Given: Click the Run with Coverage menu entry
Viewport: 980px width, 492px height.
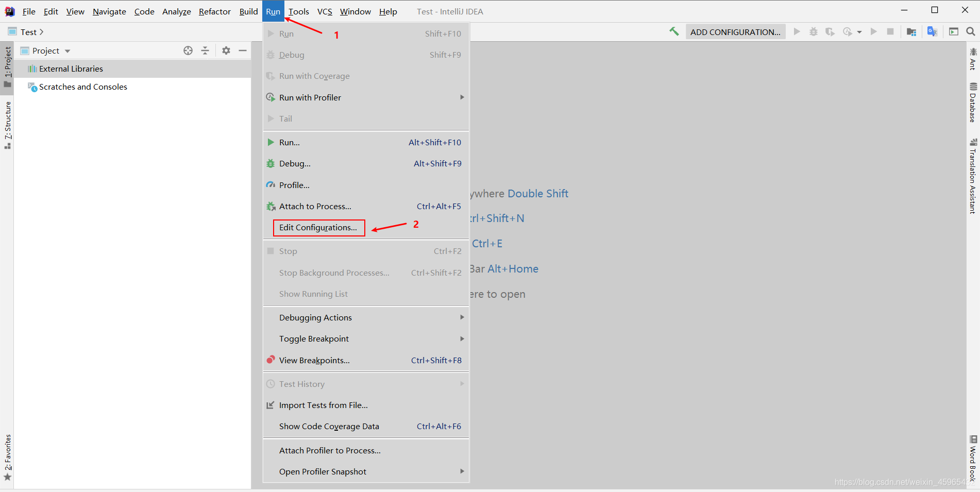Looking at the screenshot, I should coord(366,76).
